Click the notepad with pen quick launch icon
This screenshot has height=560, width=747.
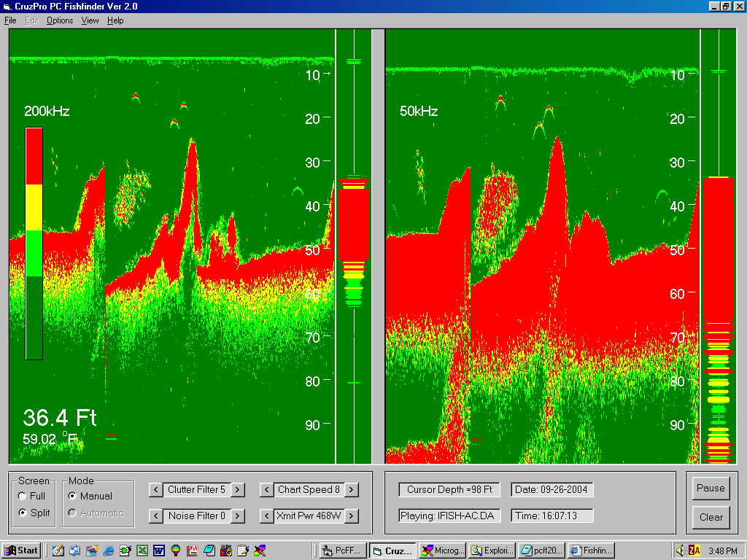tap(243, 551)
